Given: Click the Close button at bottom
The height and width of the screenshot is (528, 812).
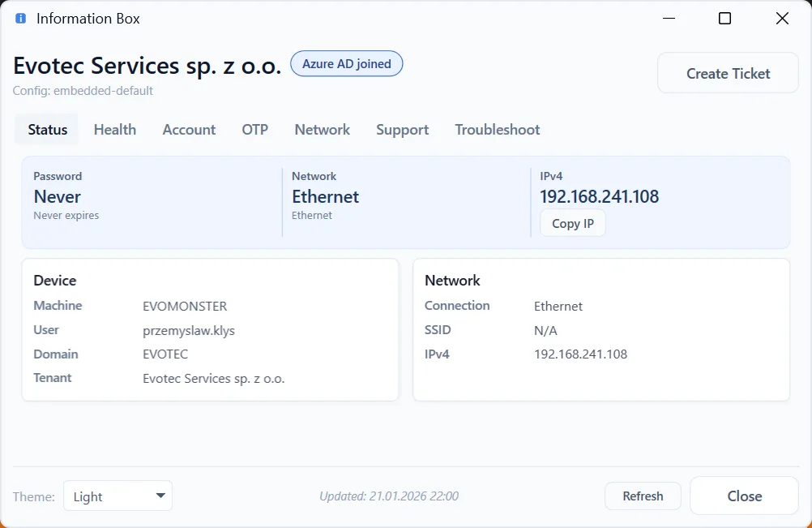Looking at the screenshot, I should click(x=744, y=496).
